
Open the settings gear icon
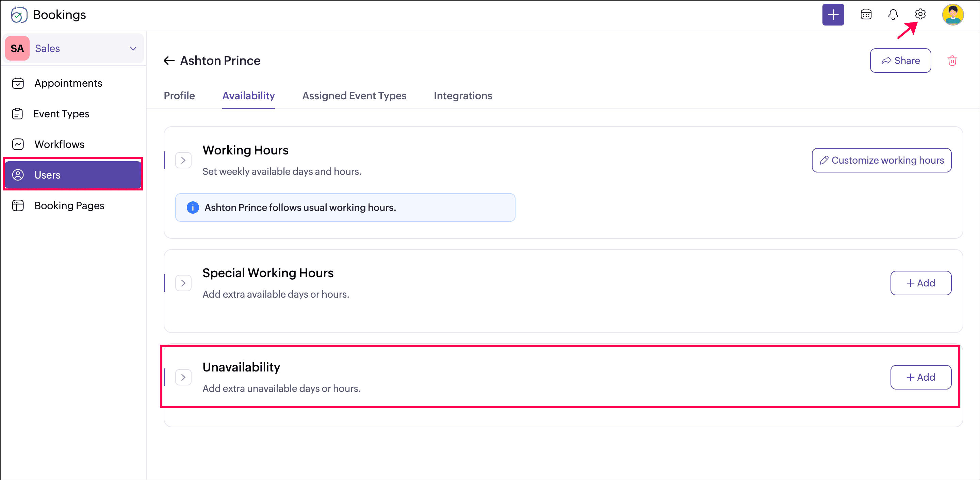(x=920, y=14)
